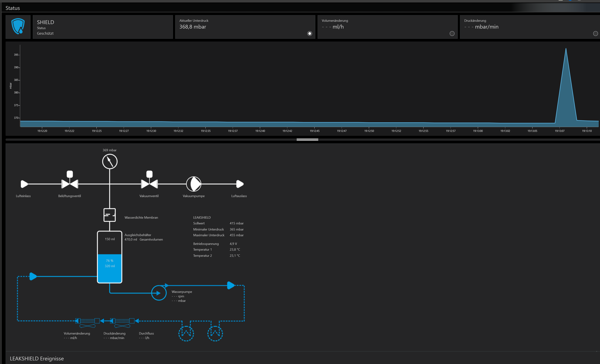The image size is (600, 364).
Task: Select the Druckänderung chart radio button
Action: (595, 34)
